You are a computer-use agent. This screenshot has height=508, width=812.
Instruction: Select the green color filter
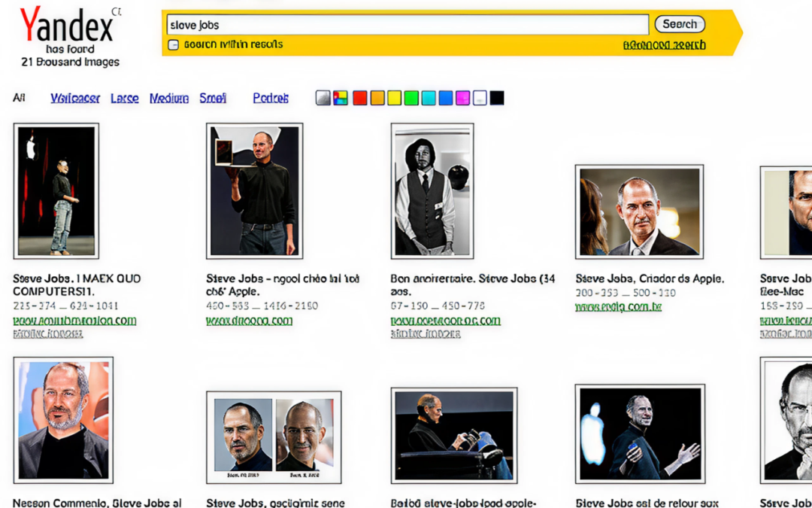pyautogui.click(x=411, y=98)
